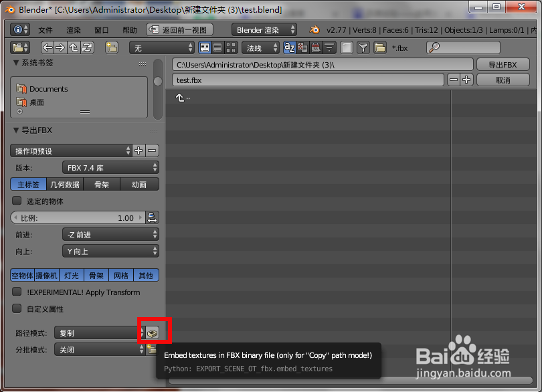Enable the 选定的物体 checkbox
This screenshot has height=392, width=542.
pyautogui.click(x=17, y=201)
